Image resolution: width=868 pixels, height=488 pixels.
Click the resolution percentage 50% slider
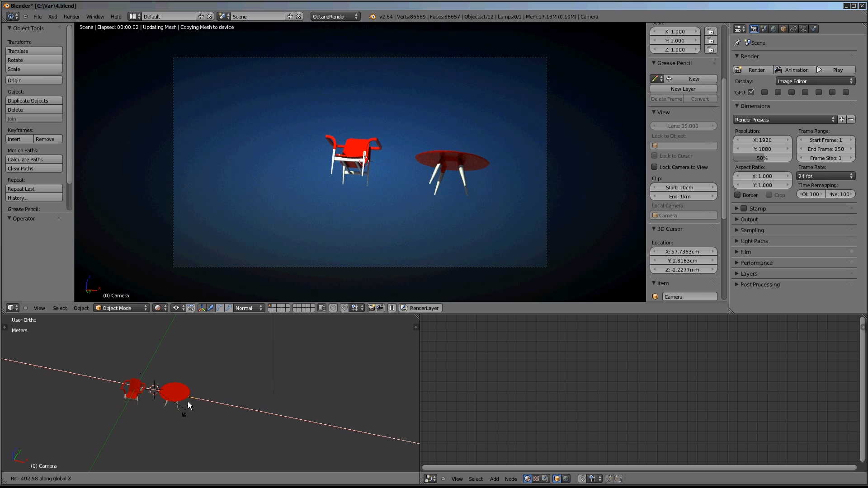[762, 158]
